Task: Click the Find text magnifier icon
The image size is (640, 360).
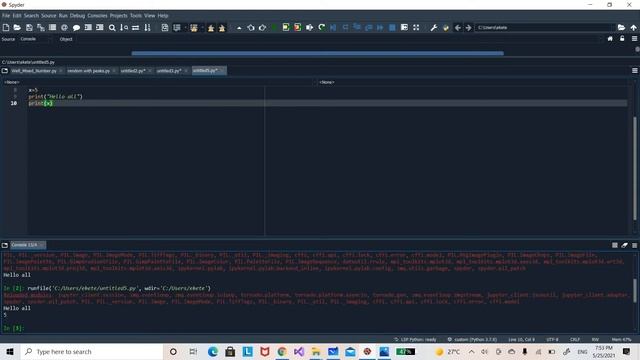Action: (112, 27)
